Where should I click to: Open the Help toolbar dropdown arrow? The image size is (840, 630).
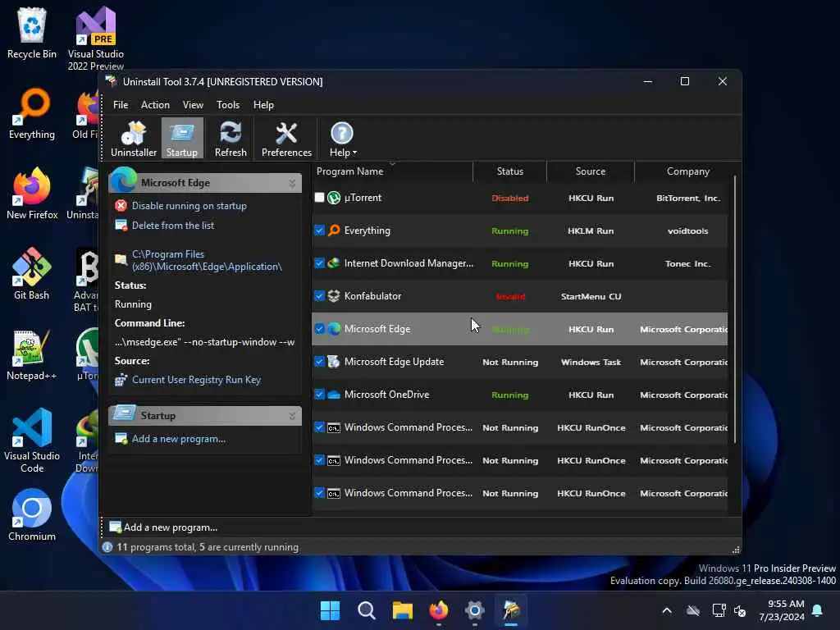coord(354,153)
